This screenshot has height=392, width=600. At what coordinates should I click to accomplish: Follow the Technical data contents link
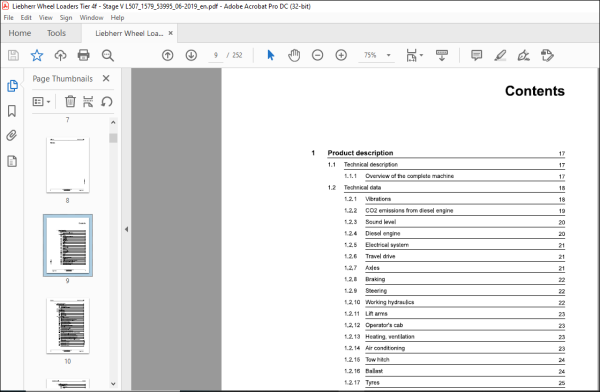coord(362,188)
